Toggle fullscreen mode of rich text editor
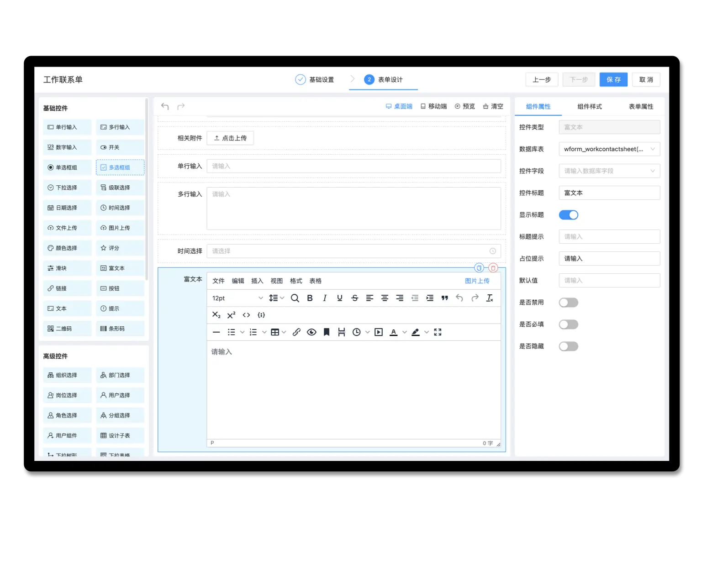The width and height of the screenshot is (728, 564). click(x=438, y=332)
